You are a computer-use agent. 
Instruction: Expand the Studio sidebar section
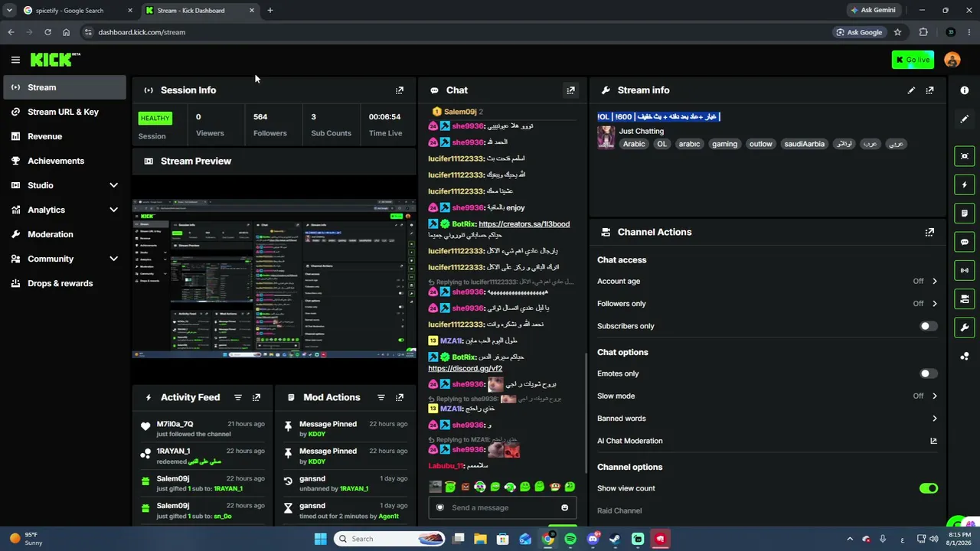(x=113, y=185)
